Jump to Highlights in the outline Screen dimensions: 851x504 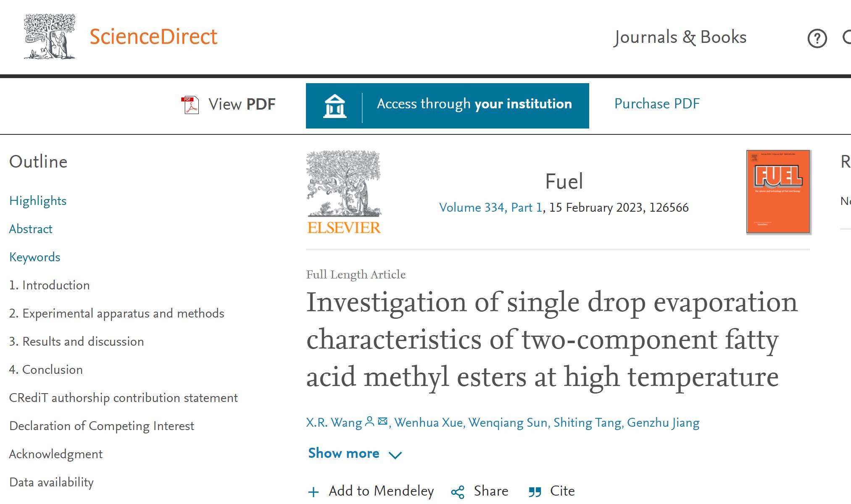pos(38,201)
